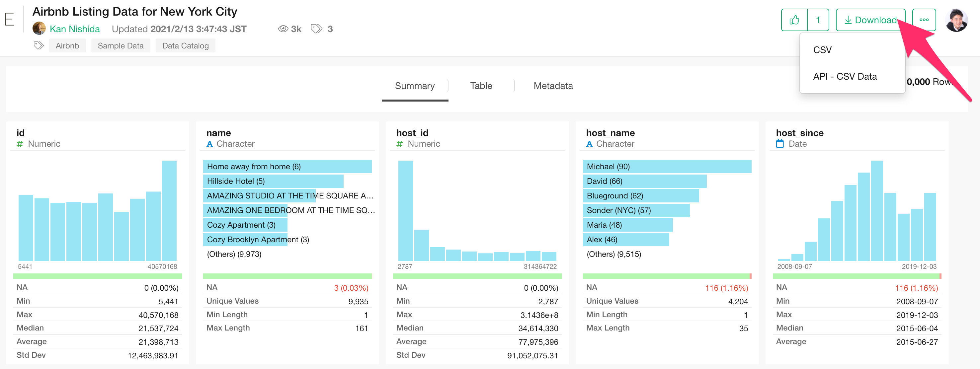Click the id column header
This screenshot has height=369, width=980.
click(21, 133)
